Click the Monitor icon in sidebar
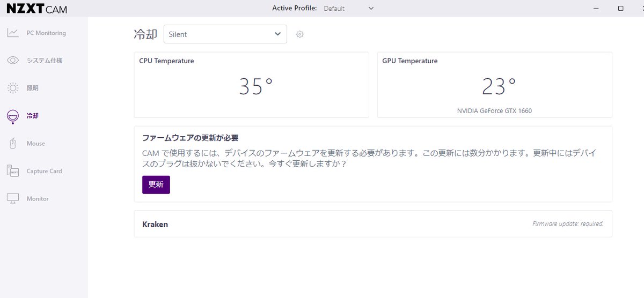Image resolution: width=644 pixels, height=298 pixels. 13,198
